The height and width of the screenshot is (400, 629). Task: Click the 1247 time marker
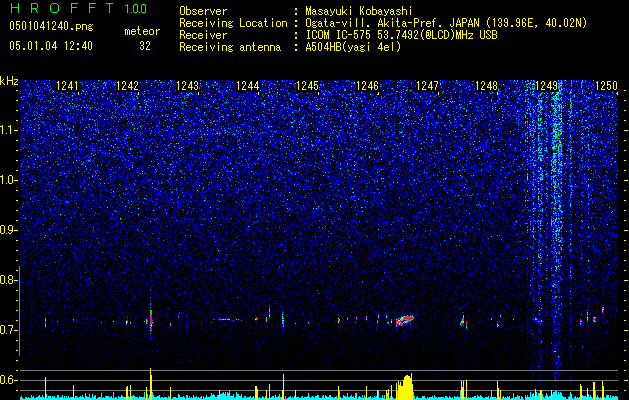click(x=427, y=85)
